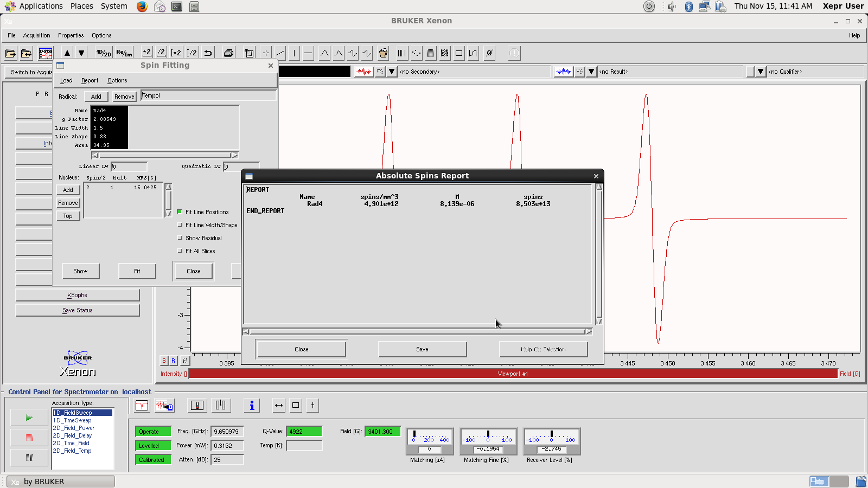The height and width of the screenshot is (488, 868).
Task: Click the 1D/2D display toggle icon
Action: click(x=103, y=53)
